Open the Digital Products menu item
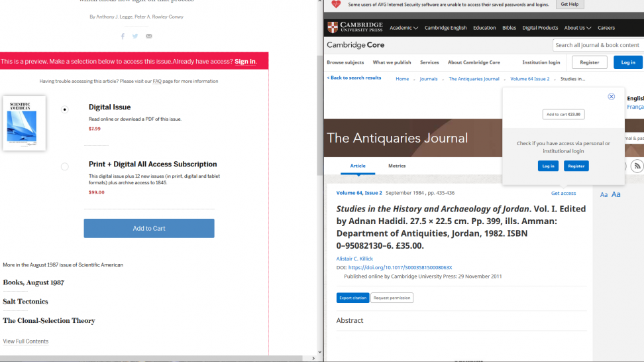The image size is (644, 362). click(x=540, y=28)
